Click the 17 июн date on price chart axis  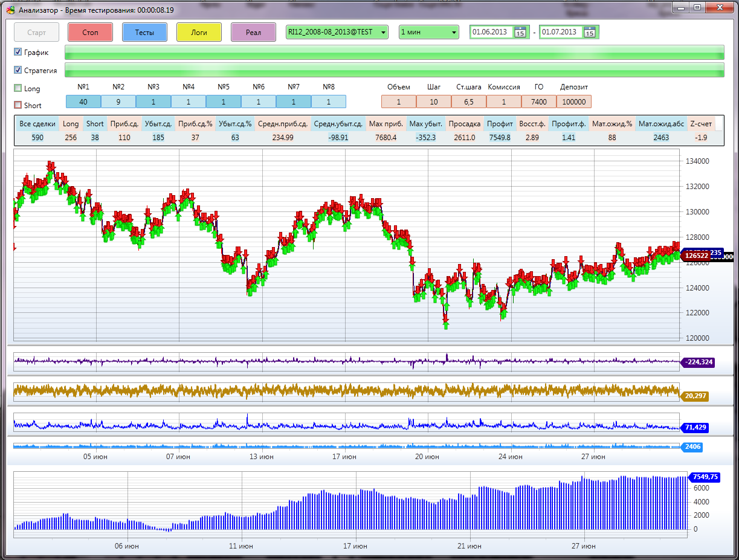click(x=344, y=457)
